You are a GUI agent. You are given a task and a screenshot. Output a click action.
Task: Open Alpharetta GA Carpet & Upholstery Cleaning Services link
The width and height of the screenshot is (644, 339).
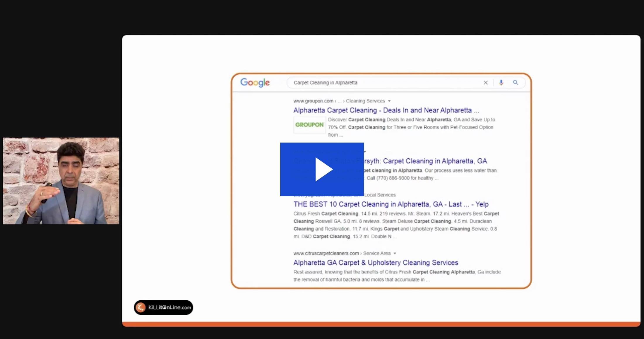click(x=376, y=263)
